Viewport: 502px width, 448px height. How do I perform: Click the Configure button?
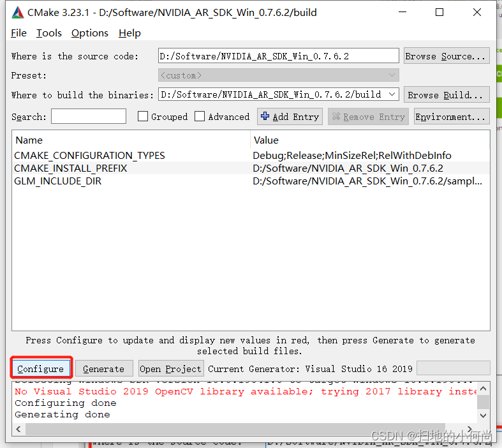[41, 369]
